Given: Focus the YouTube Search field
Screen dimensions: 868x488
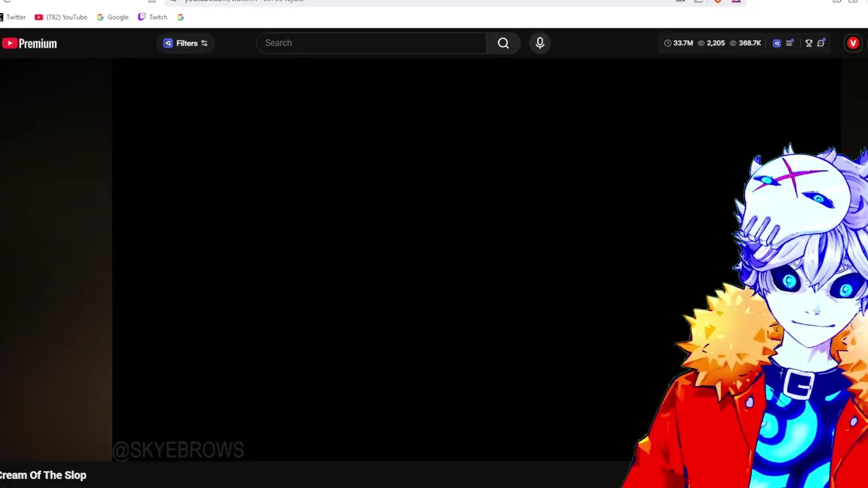Looking at the screenshot, I should [x=372, y=43].
